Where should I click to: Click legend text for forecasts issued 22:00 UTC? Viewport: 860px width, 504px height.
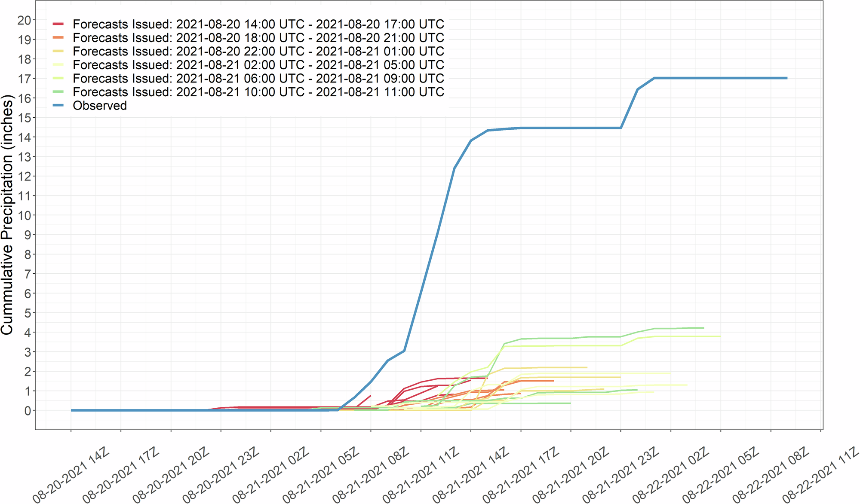point(258,51)
